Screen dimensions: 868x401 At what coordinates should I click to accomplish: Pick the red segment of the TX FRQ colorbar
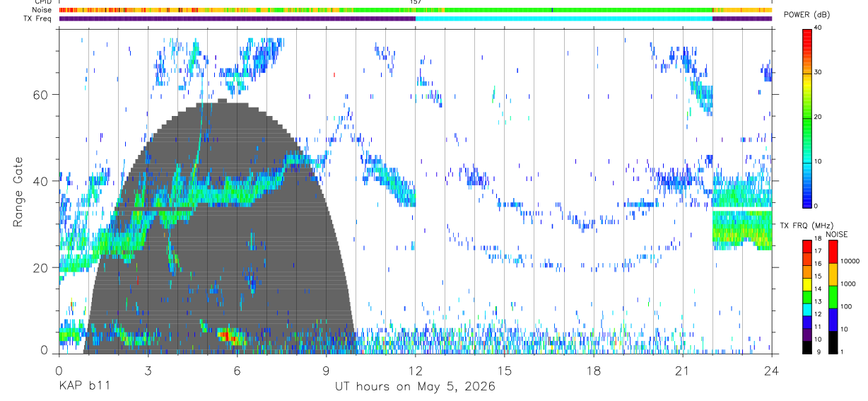pos(807,247)
